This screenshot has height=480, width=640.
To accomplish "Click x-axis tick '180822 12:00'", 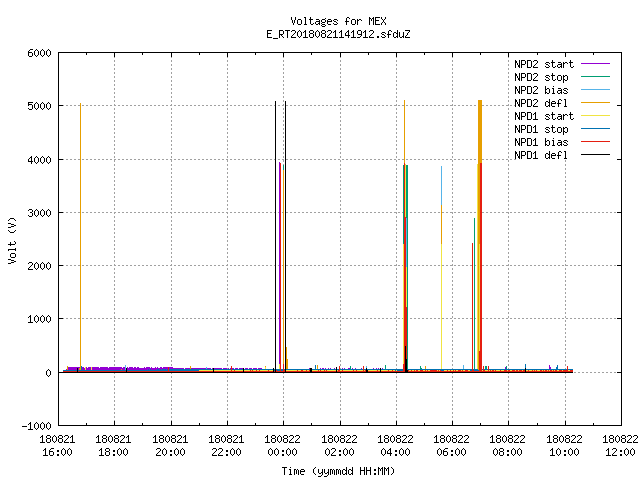I will click(620, 446).
